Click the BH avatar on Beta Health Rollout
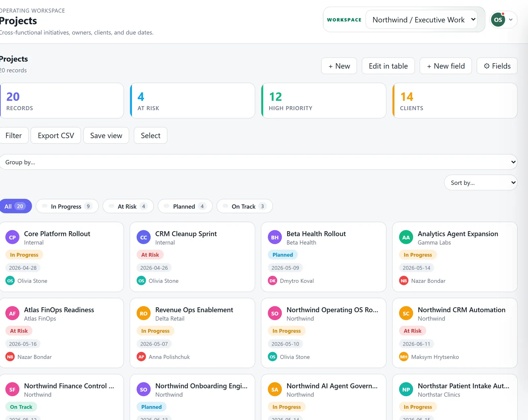The width and height of the screenshot is (528, 420). (x=275, y=237)
